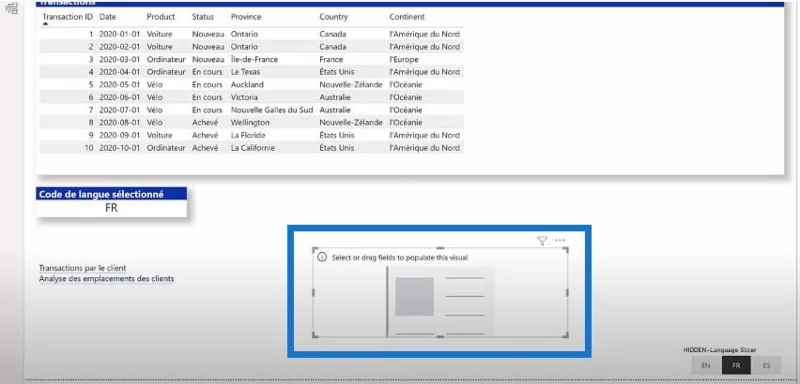The height and width of the screenshot is (384, 800).
Task: Select the 2020-02-01 date cell
Action: (120, 47)
